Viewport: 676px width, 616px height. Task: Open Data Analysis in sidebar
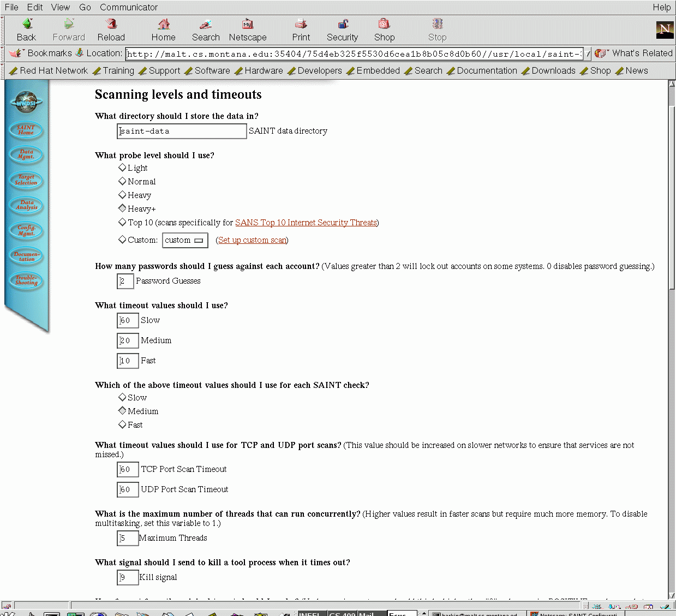pyautogui.click(x=26, y=205)
